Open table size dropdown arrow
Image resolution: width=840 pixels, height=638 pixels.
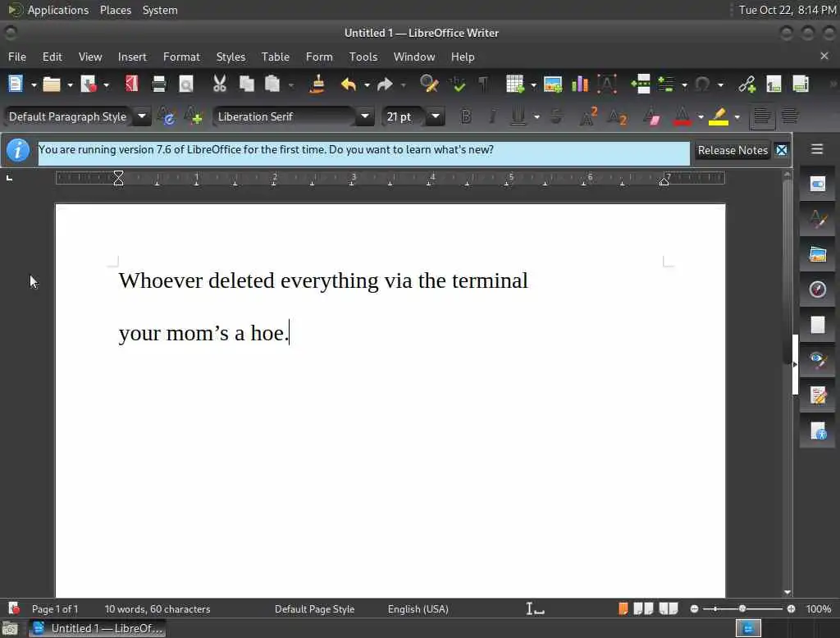pyautogui.click(x=533, y=84)
